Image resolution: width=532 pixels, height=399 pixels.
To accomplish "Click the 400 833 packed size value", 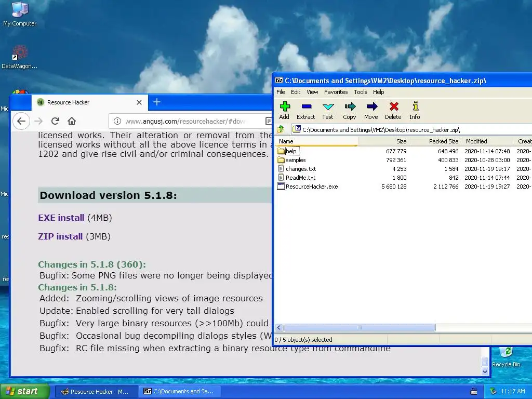I will (x=448, y=160).
